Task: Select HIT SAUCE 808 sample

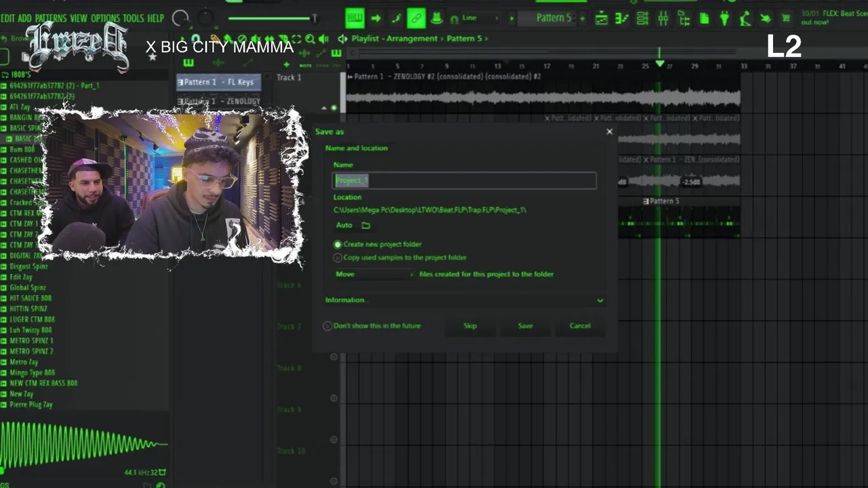Action: click(x=30, y=298)
